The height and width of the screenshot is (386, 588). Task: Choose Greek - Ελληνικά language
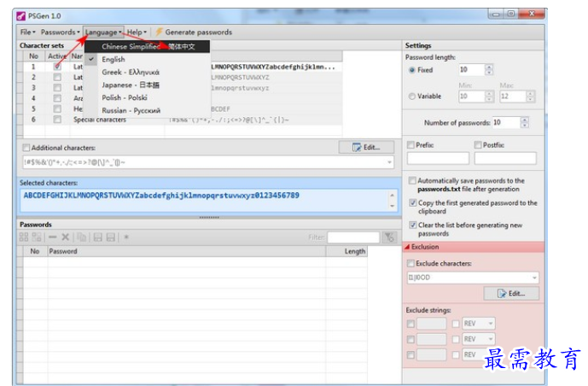[x=147, y=72]
